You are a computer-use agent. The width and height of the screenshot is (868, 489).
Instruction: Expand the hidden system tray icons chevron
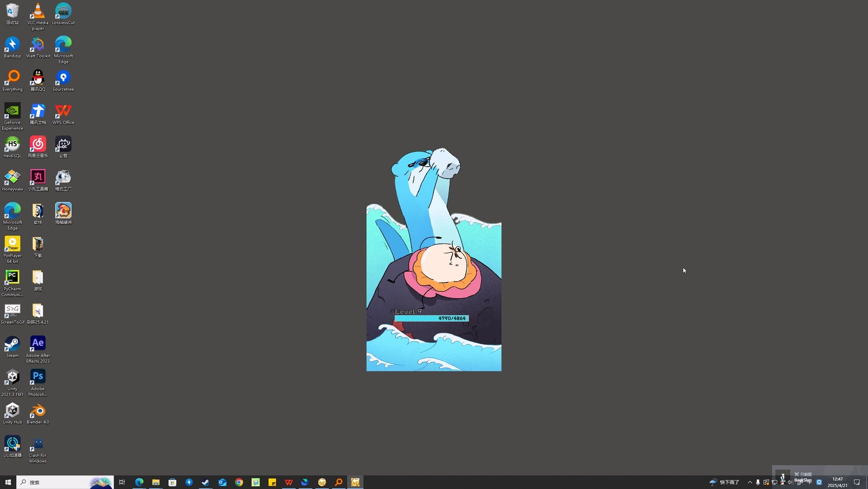[750, 482]
